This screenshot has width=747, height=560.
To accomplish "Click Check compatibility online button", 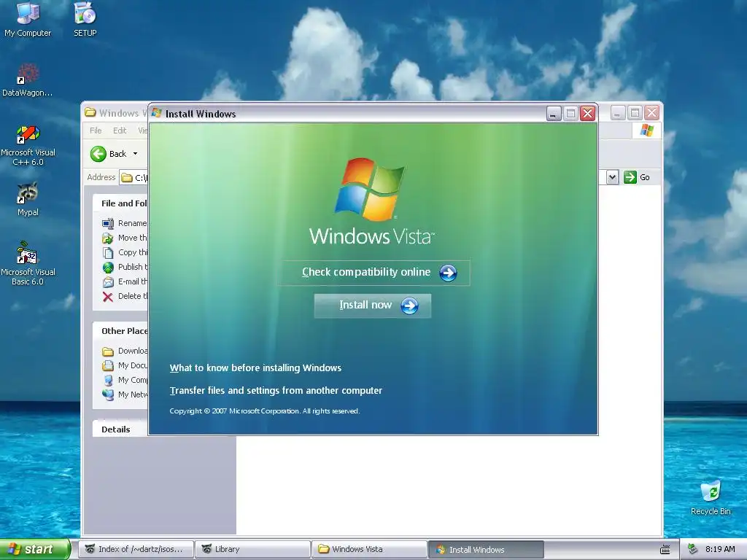I will [x=374, y=273].
